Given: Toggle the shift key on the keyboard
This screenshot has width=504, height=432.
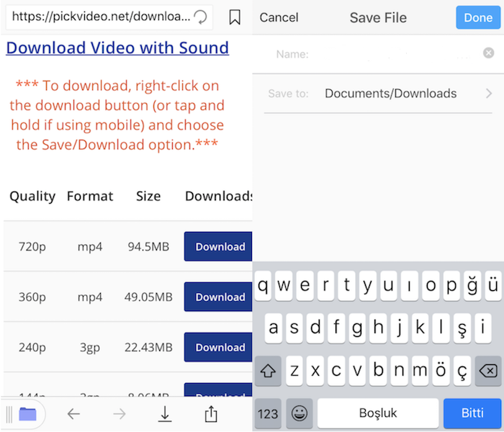Looking at the screenshot, I should (269, 371).
